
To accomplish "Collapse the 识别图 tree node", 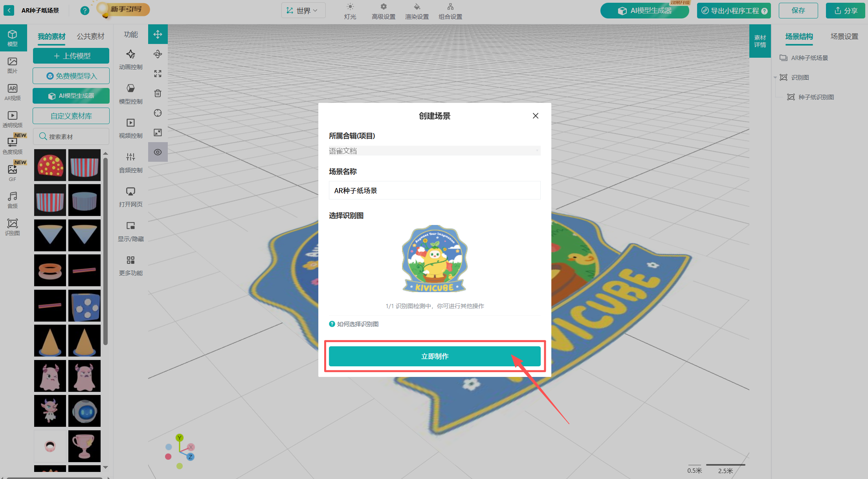I will (x=775, y=78).
